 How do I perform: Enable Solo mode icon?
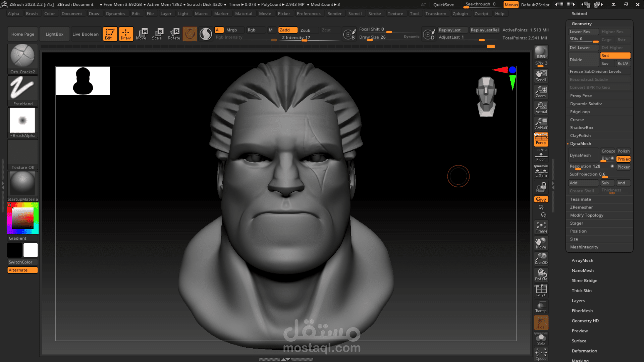coord(541,339)
